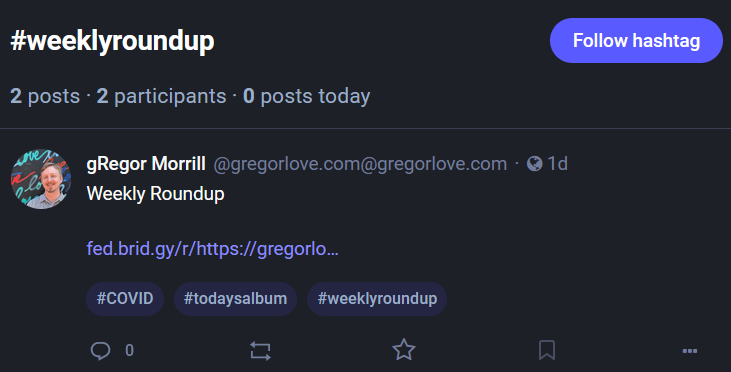
Task: Open the reply speech bubble icon
Action: (x=100, y=351)
